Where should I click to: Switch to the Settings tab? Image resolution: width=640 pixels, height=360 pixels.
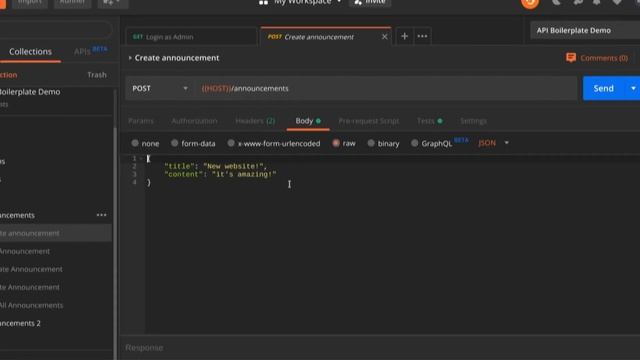[x=473, y=121]
